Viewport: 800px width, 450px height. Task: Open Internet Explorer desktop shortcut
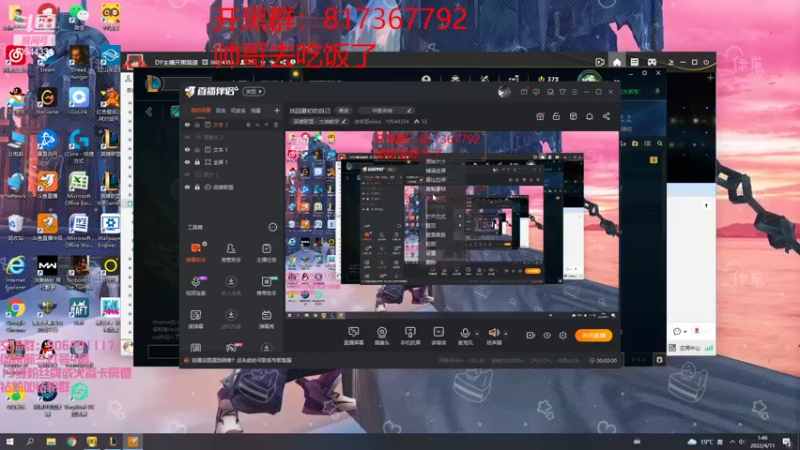[16, 273]
